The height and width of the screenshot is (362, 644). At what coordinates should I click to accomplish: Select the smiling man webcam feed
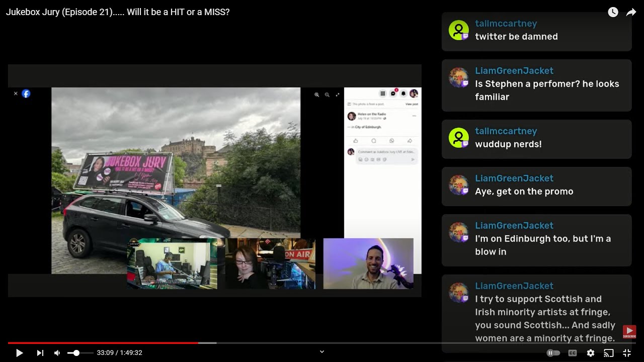click(368, 263)
